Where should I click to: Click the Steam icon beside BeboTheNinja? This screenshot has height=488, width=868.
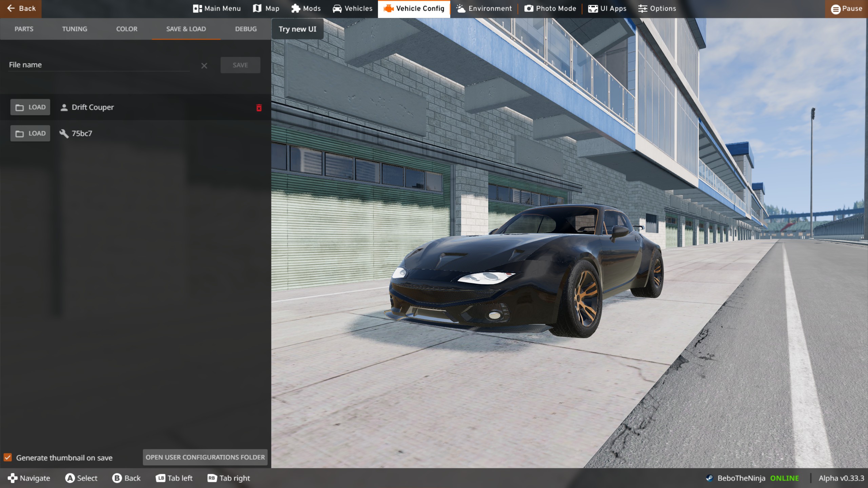tap(709, 478)
